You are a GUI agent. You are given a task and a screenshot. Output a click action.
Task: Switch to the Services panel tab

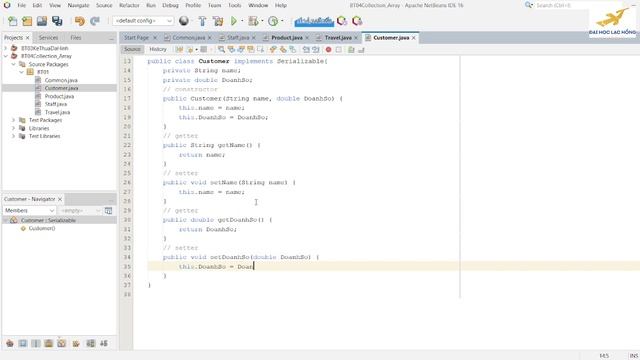pyautogui.click(x=48, y=38)
